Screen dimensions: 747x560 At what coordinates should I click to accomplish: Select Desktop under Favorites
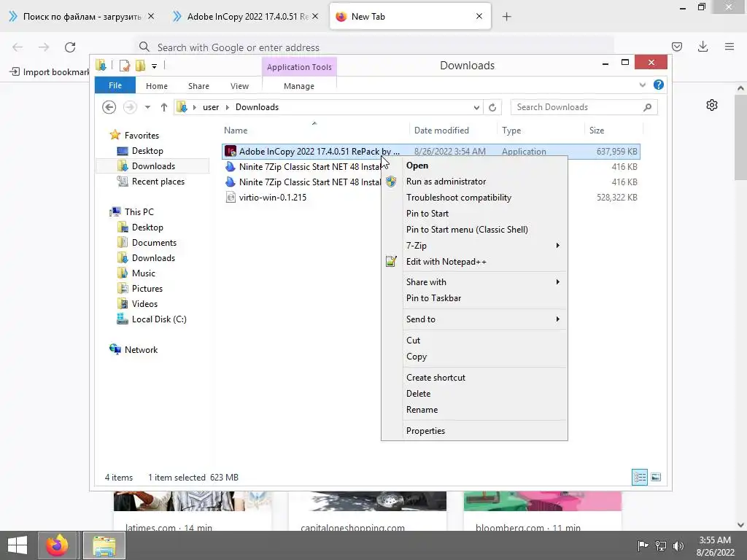point(147,151)
